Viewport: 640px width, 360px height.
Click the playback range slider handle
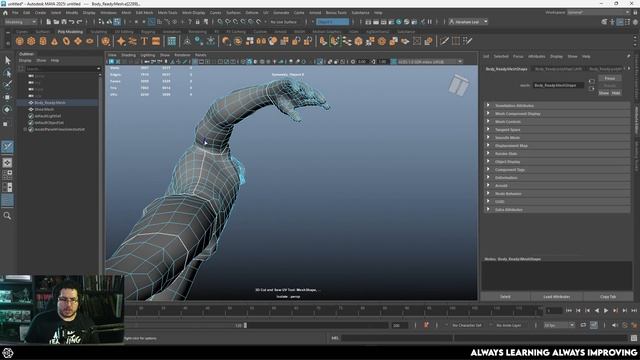[x=245, y=325]
